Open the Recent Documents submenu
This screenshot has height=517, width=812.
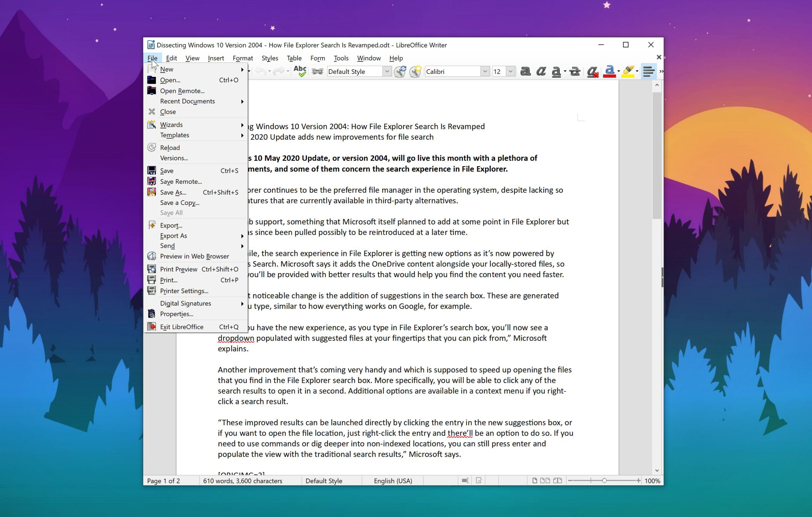point(187,101)
